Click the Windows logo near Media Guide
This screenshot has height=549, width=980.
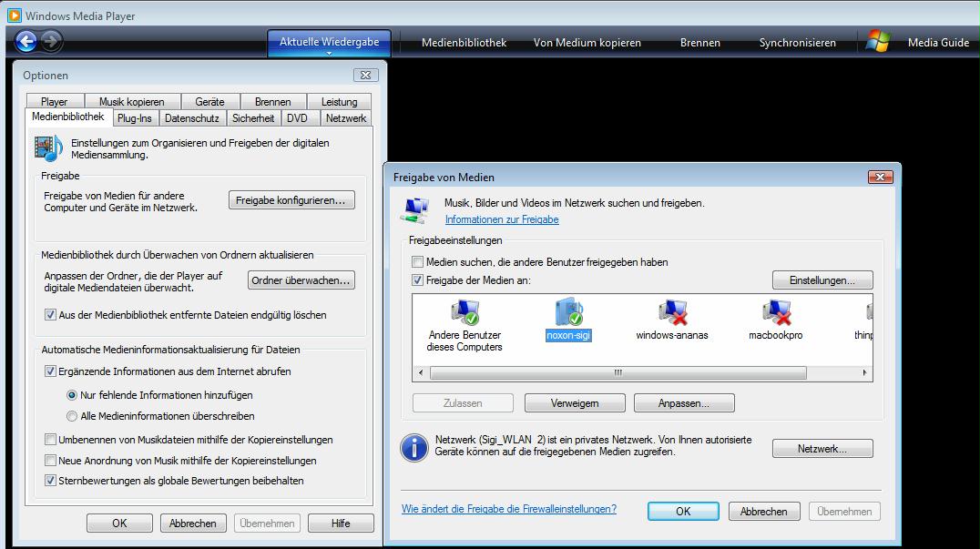pos(877,41)
